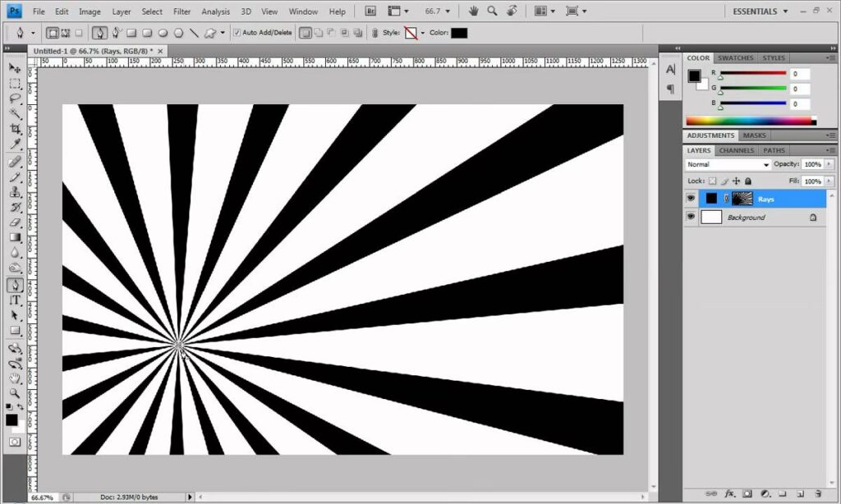Click the Opacity value field
The width and height of the screenshot is (841, 504).
(x=812, y=165)
